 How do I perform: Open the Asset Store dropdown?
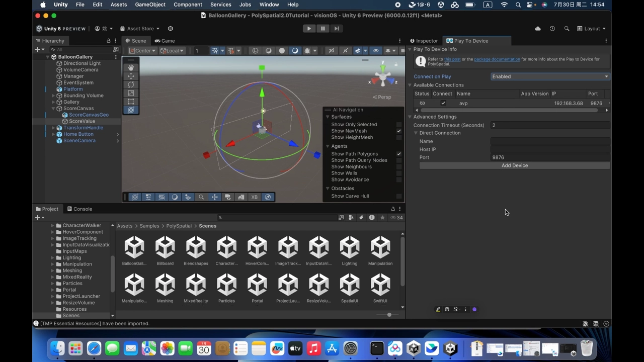(139, 29)
